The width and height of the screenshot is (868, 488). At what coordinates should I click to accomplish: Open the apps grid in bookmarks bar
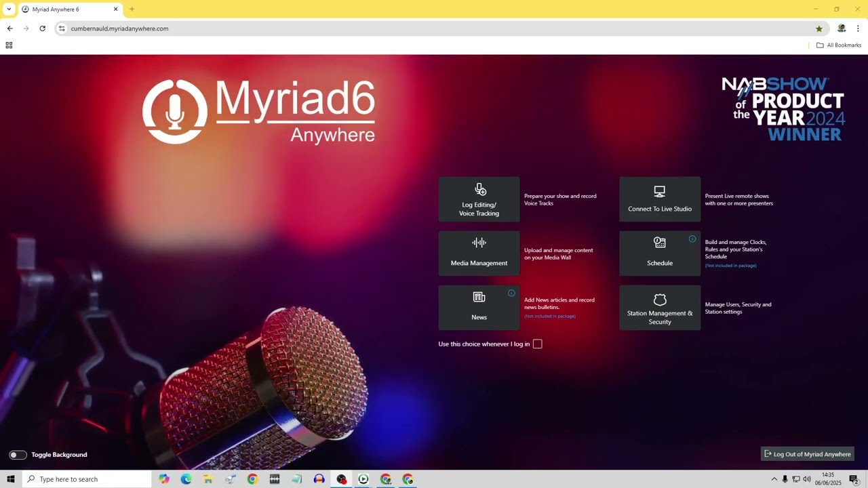9,45
